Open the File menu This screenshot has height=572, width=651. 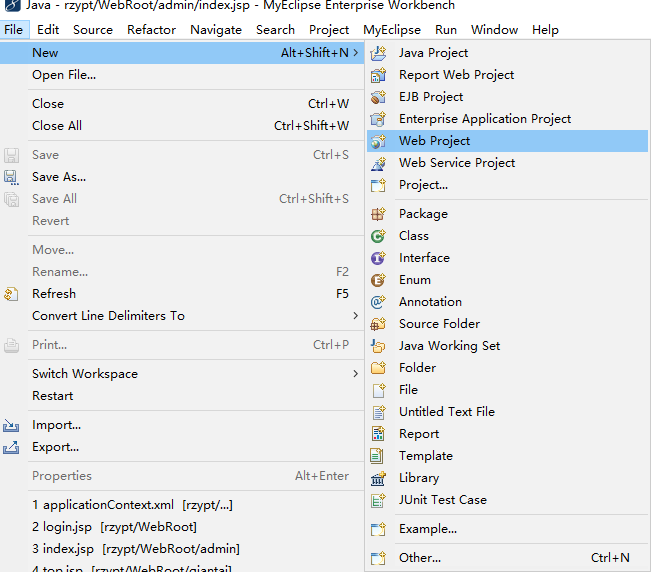coord(14,30)
